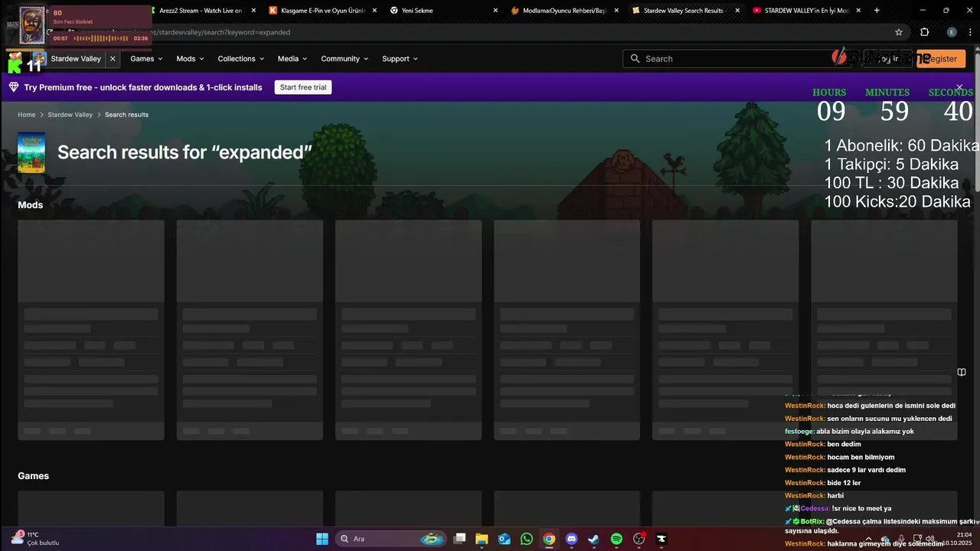Click the "Search results" breadcrumb text

126,115
